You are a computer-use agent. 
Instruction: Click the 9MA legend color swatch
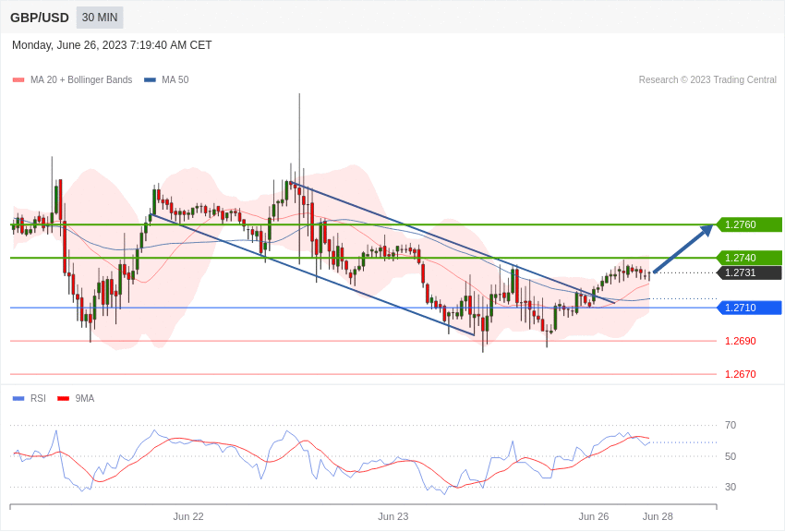point(63,399)
